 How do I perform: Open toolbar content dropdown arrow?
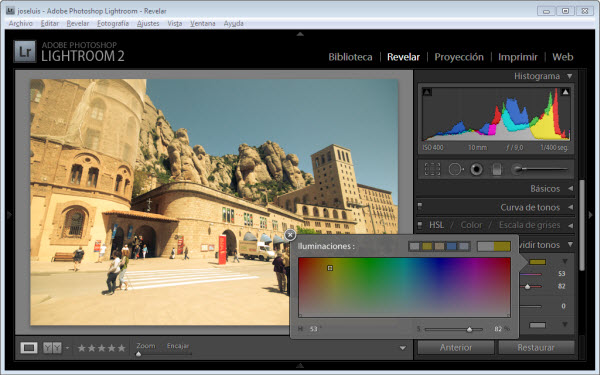pyautogui.click(x=403, y=348)
